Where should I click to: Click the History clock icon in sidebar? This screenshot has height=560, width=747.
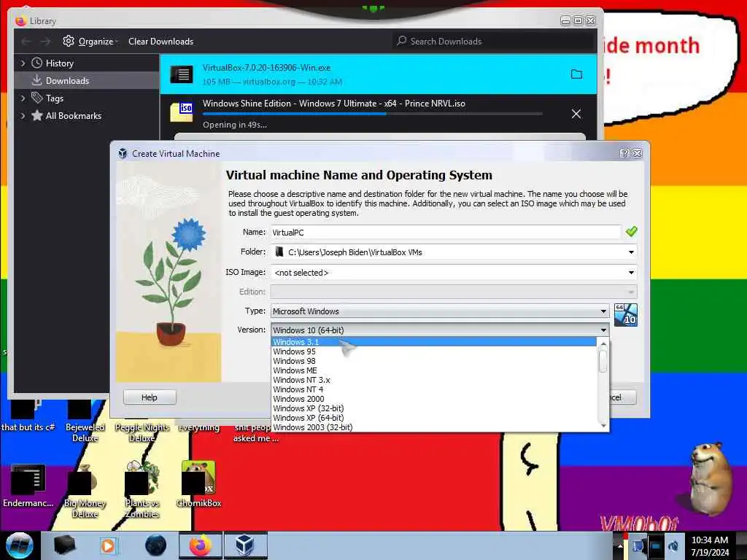pyautogui.click(x=36, y=63)
